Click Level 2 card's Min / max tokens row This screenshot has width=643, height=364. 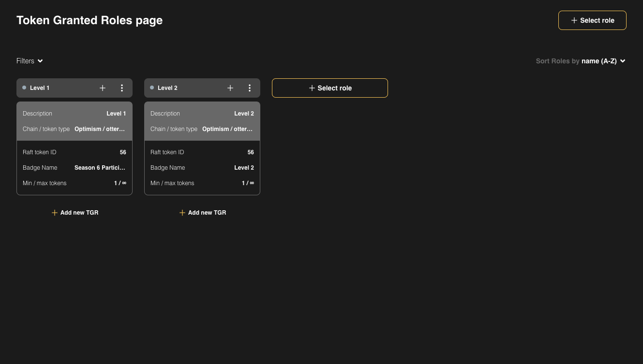click(x=202, y=183)
